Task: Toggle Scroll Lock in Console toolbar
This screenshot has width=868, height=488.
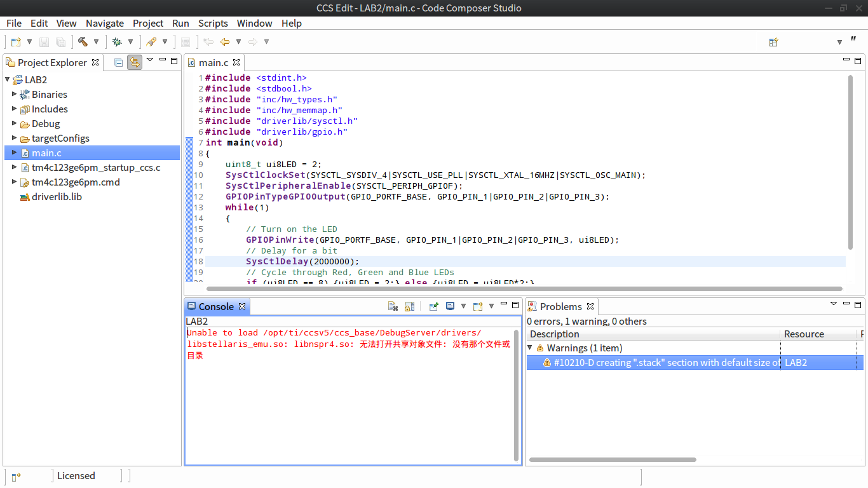Action: (410, 306)
